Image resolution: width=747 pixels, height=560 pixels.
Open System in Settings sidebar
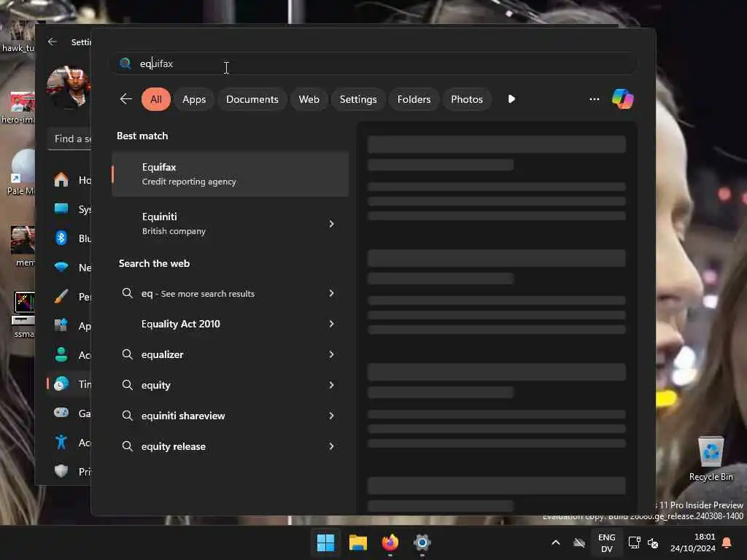pyautogui.click(x=69, y=209)
